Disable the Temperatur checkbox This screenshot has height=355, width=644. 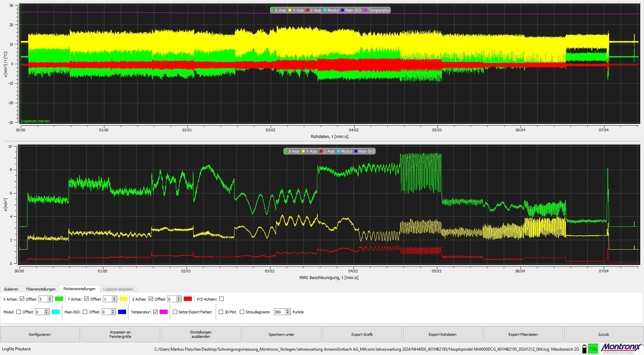click(155, 312)
